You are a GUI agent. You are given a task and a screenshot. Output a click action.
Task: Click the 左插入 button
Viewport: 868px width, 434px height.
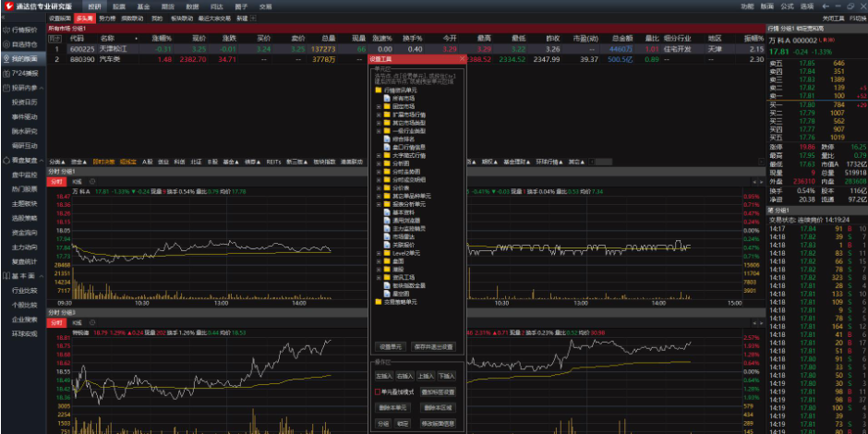383,377
